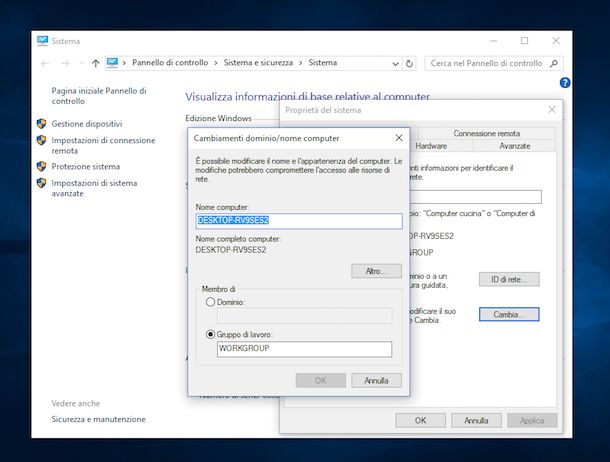Screen dimensions: 610x462
Task: Cancel the rename dialog with Annulla
Action: 376,380
